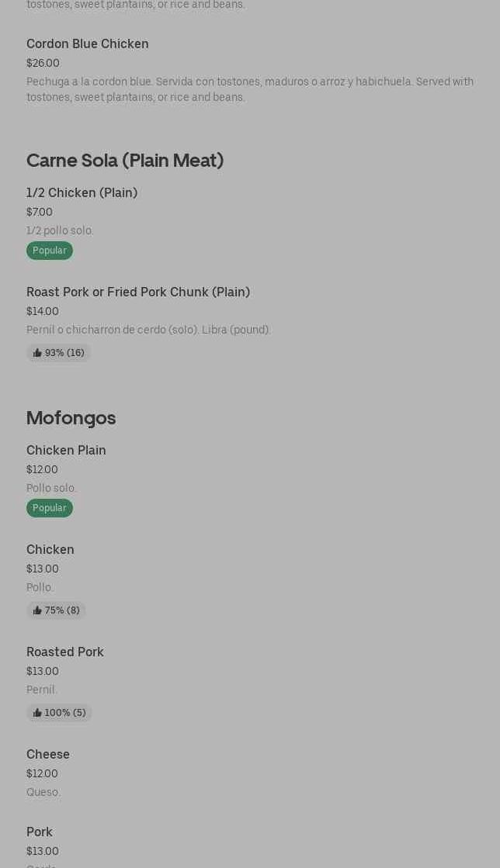Click the "Pernil o chicharron de cerdo" description

[148, 330]
